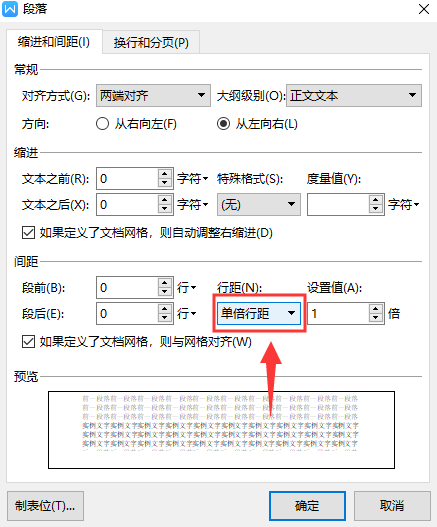Select the 从右向左 direction radio button

pyautogui.click(x=102, y=124)
